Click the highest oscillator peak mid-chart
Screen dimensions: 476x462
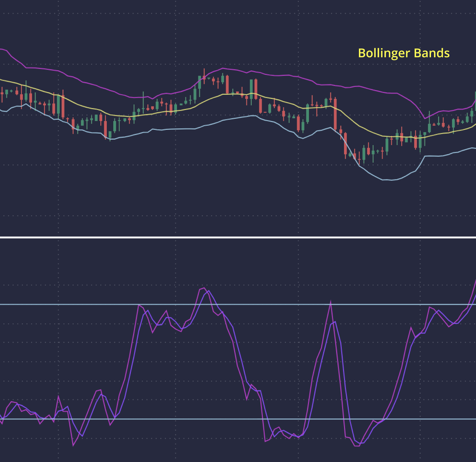click(204, 288)
